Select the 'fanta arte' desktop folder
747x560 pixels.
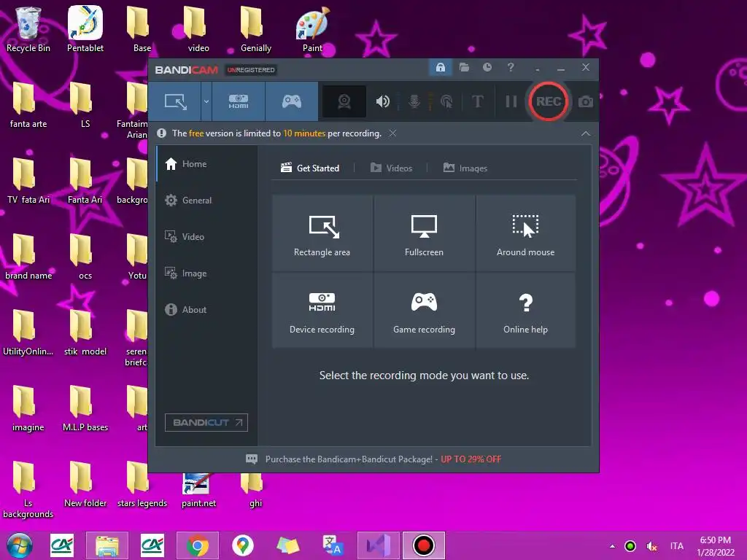click(x=28, y=106)
